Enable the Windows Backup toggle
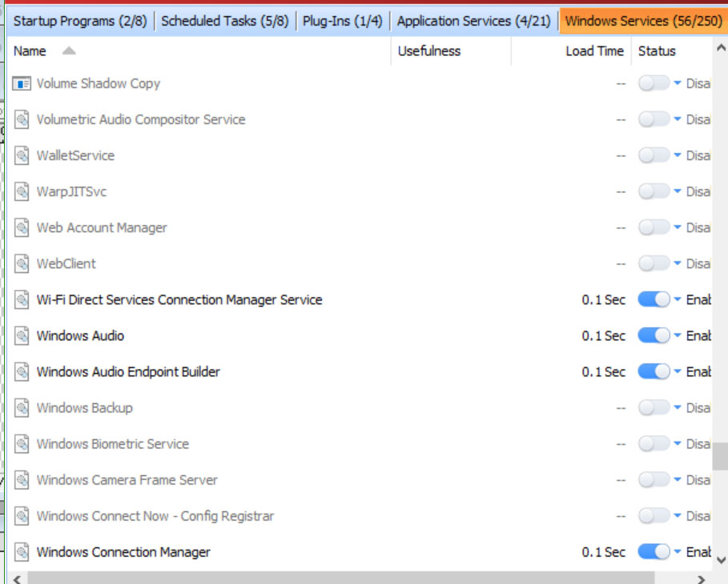The width and height of the screenshot is (728, 584). tap(654, 408)
